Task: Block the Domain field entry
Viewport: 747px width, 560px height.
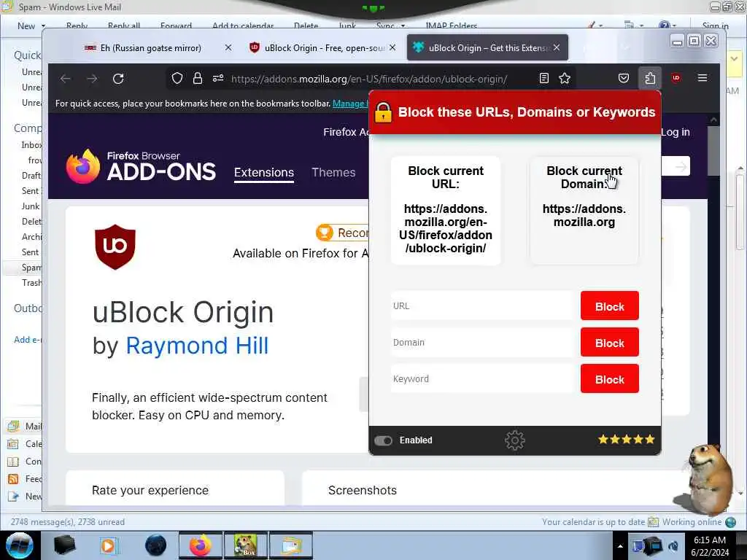Action: 609,343
